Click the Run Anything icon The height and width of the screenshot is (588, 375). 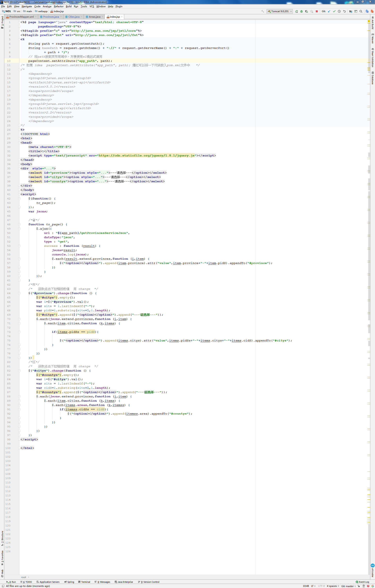pyautogui.click(x=356, y=11)
